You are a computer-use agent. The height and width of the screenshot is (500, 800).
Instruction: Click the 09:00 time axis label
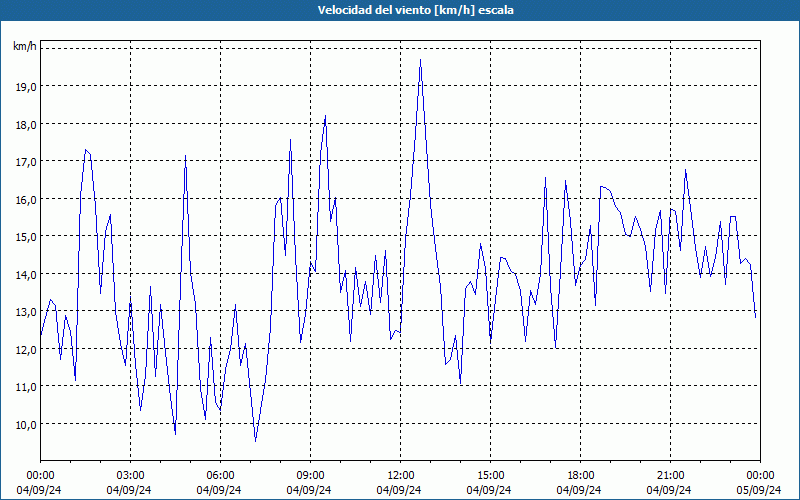[x=310, y=476]
